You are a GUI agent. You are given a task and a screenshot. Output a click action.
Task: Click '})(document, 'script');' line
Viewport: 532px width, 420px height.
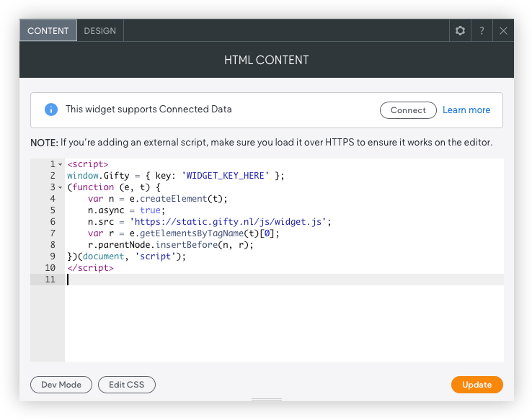[127, 256]
